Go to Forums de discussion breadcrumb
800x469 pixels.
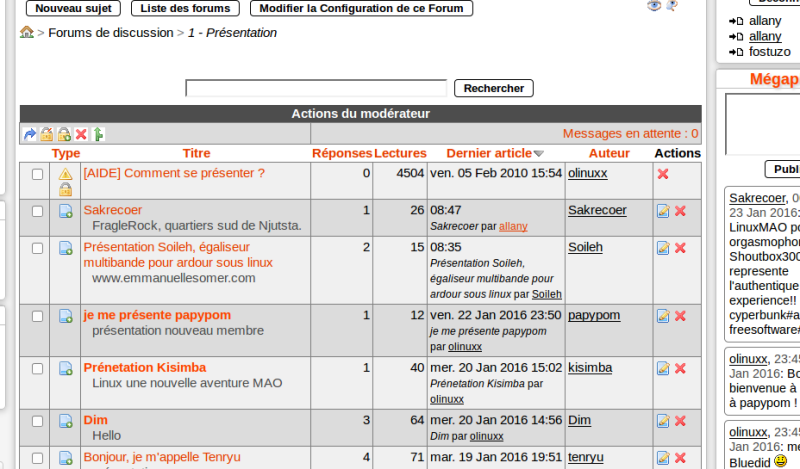coord(111,33)
